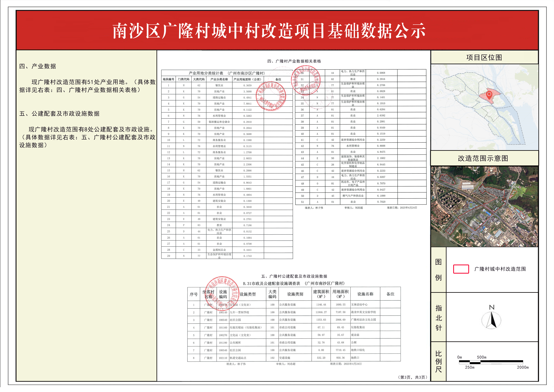Select the area value 2.6392
Viewport: 554px width, 392px height.
(381, 116)
